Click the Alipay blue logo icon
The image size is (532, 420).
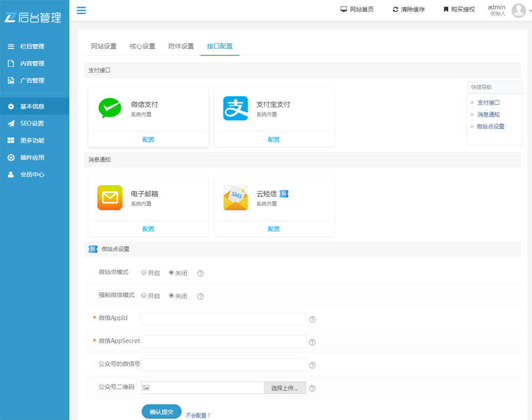coord(235,108)
